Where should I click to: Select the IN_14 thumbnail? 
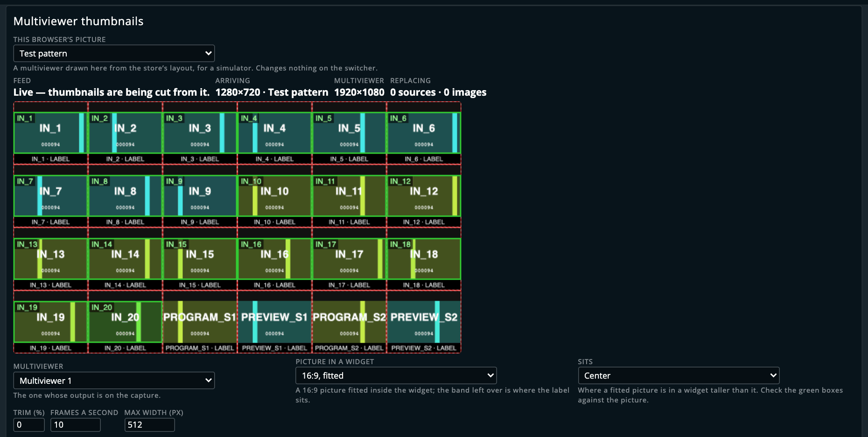[x=125, y=259]
